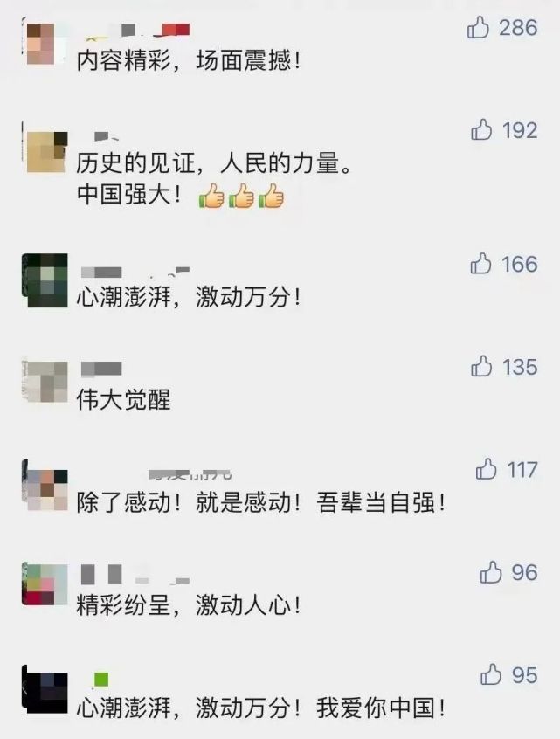
Task: Tap dark green avatar of third commenter
Action: click(45, 280)
